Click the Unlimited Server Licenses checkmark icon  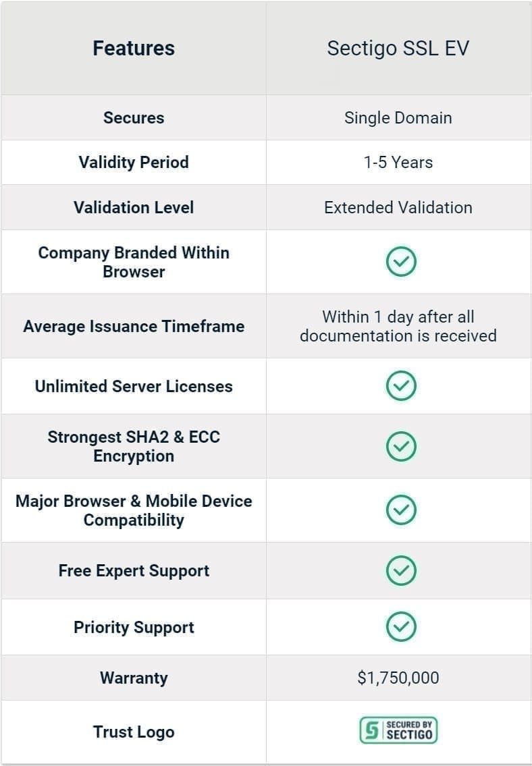click(x=400, y=386)
